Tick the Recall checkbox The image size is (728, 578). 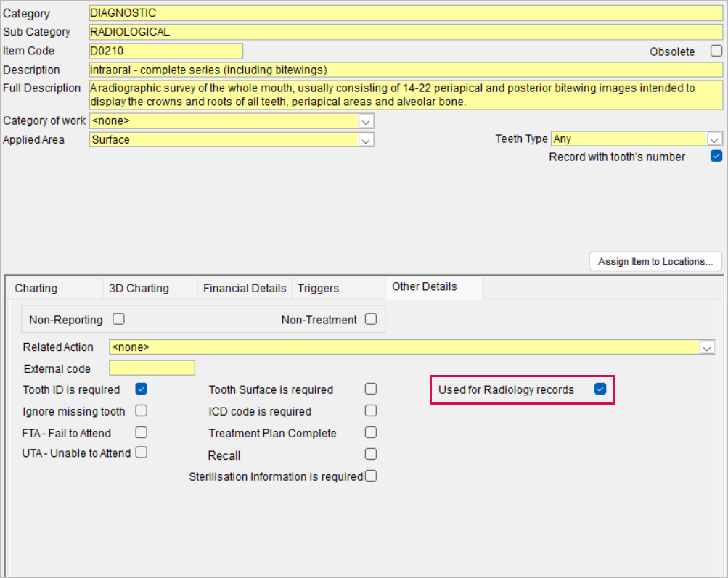pyautogui.click(x=370, y=454)
